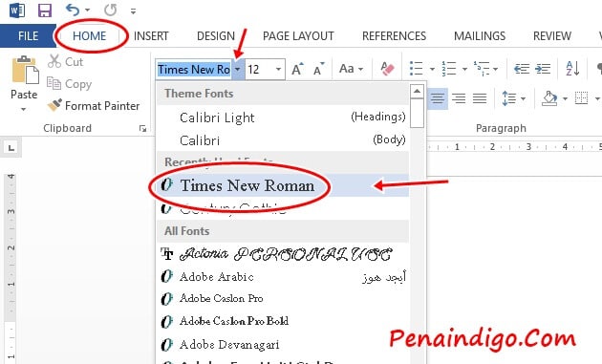Click the ruler tab selector button
The height and width of the screenshot is (364, 602).
pyautogui.click(x=11, y=148)
